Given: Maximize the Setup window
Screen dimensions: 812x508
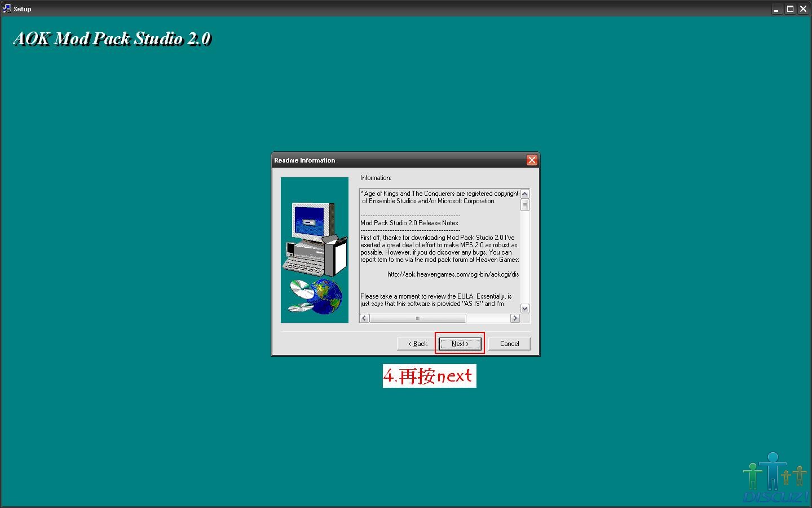Looking at the screenshot, I should (x=790, y=9).
